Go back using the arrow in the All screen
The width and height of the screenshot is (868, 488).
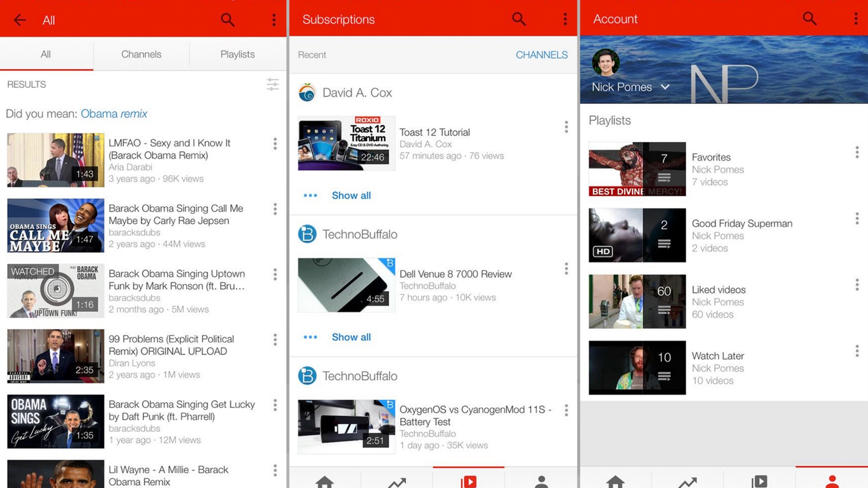19,20
